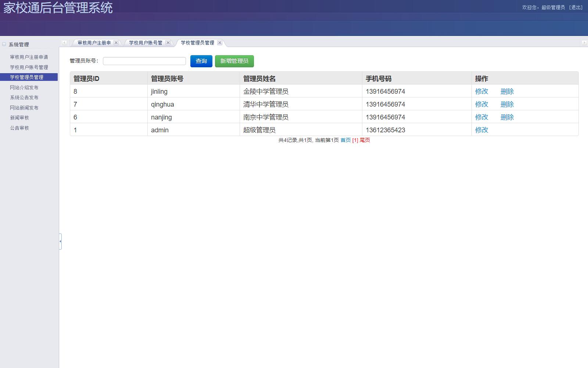This screenshot has height=368, width=588.
Task: Click the 新增管理员 button
Action: coord(234,61)
